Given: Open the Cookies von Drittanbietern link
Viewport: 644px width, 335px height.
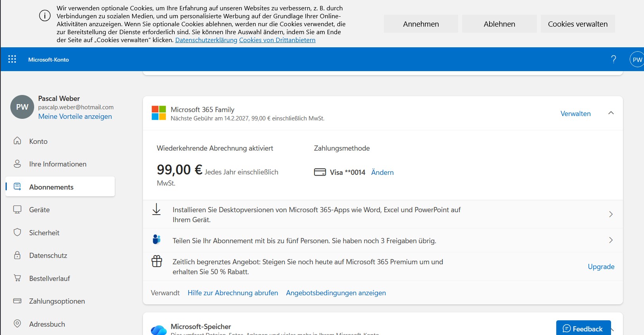Looking at the screenshot, I should (x=277, y=40).
